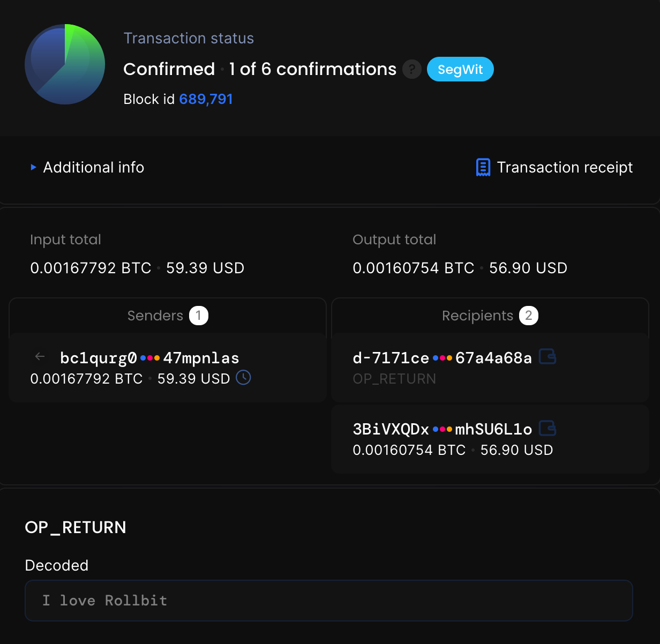Click the copy icon beside d-7171ce output

pyautogui.click(x=547, y=357)
